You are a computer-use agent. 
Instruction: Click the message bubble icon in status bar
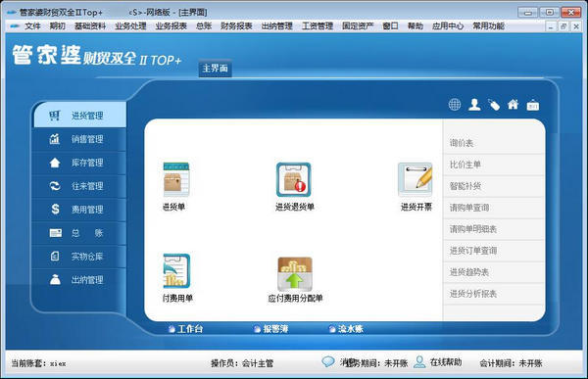[327, 361]
